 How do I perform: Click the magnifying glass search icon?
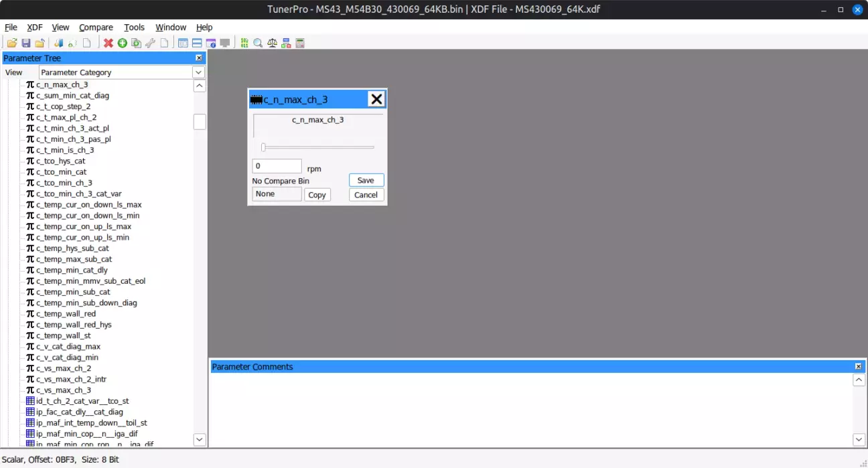pyautogui.click(x=258, y=44)
